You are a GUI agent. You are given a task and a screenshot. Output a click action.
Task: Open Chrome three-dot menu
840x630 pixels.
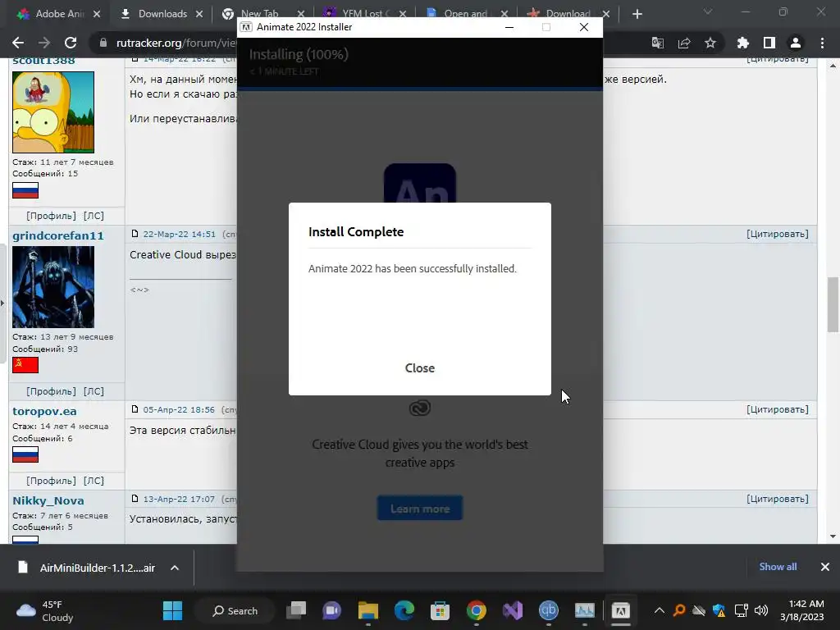pos(822,43)
